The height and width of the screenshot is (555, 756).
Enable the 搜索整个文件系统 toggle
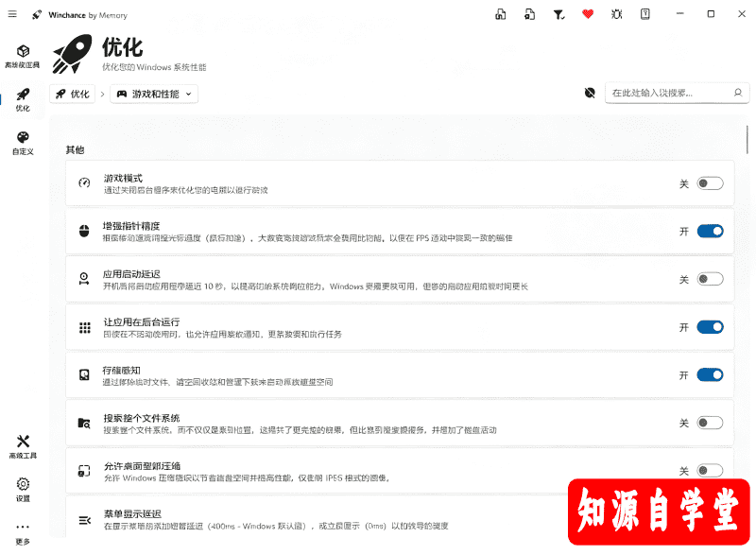point(711,423)
